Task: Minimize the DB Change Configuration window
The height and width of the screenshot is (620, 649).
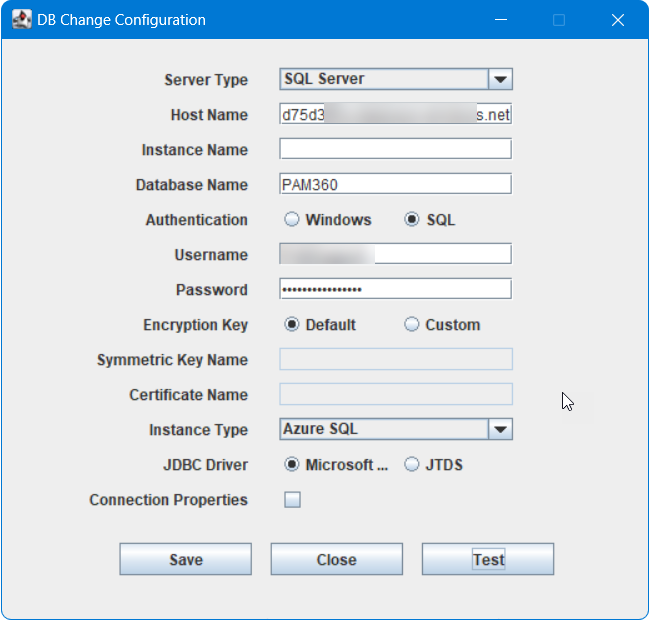Action: 501,20
